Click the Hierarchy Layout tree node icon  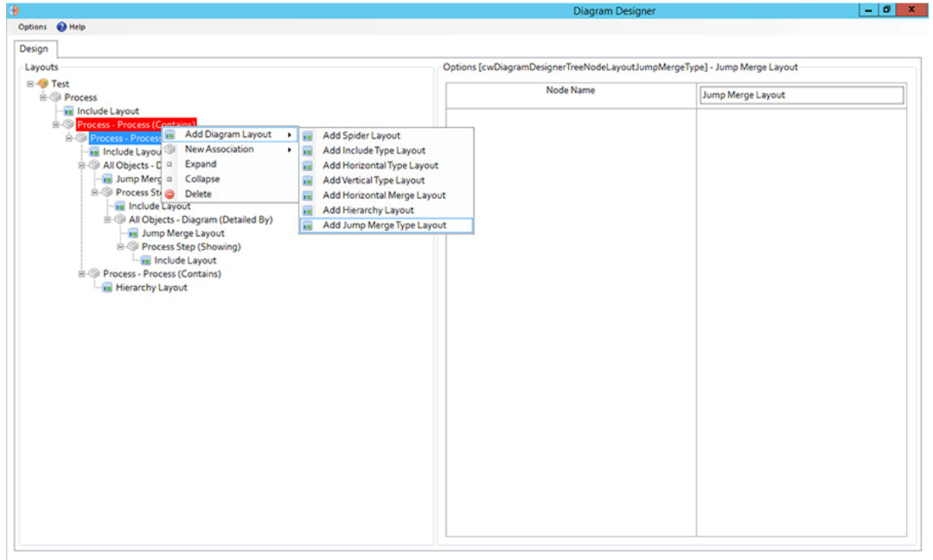pyautogui.click(x=107, y=288)
